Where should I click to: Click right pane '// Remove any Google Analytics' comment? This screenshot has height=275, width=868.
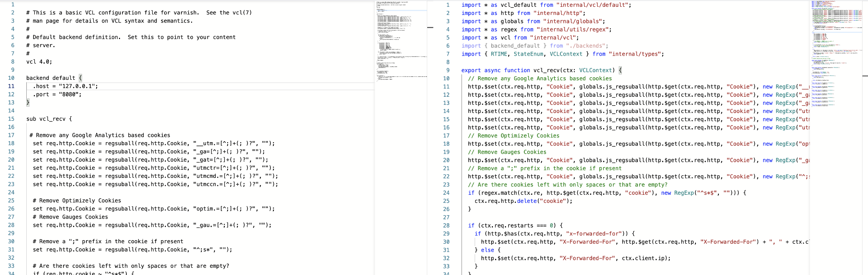(x=540, y=79)
